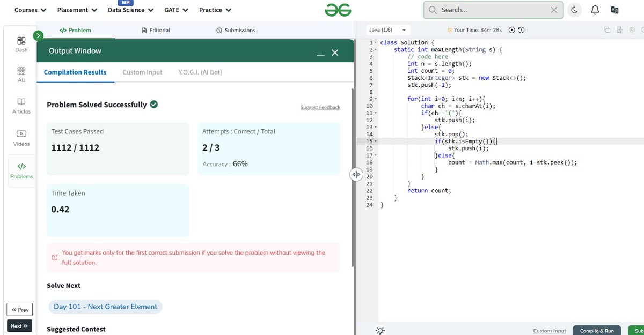Click the Problem Solved Successfully checkmark
Viewport: 644px width, 335px height.
pyautogui.click(x=154, y=104)
